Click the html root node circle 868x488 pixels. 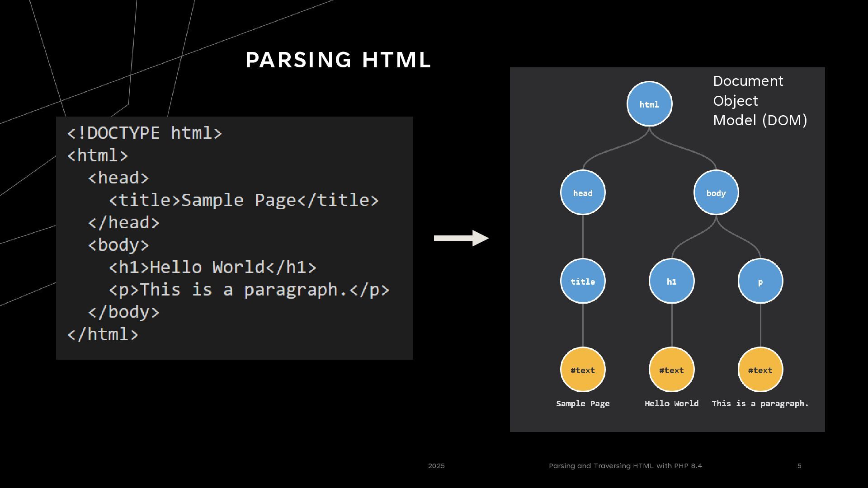click(x=649, y=104)
